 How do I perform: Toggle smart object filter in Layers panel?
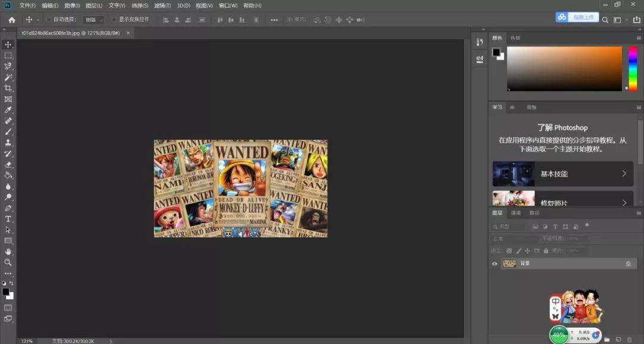[576, 227]
